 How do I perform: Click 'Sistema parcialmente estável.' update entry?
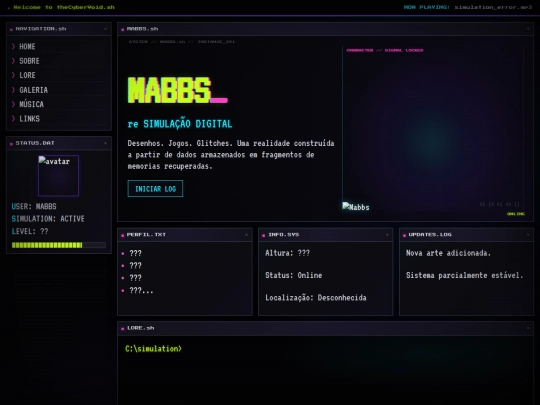(464, 275)
